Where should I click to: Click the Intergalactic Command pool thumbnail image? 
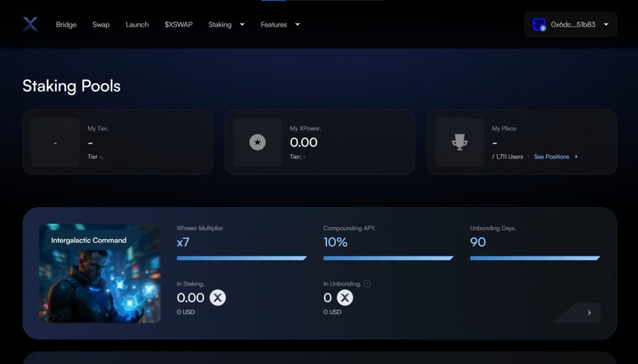point(100,273)
